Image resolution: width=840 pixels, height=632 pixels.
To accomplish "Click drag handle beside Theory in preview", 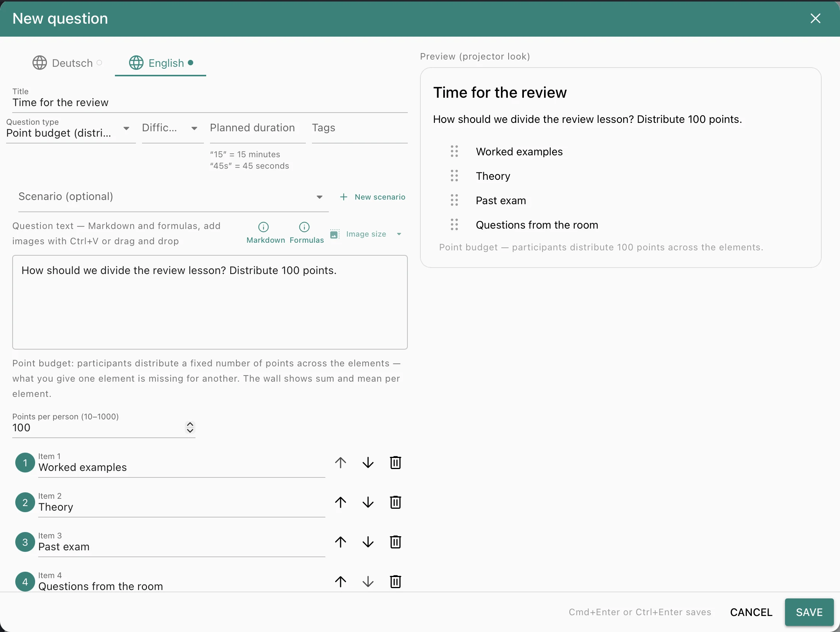I will click(454, 176).
